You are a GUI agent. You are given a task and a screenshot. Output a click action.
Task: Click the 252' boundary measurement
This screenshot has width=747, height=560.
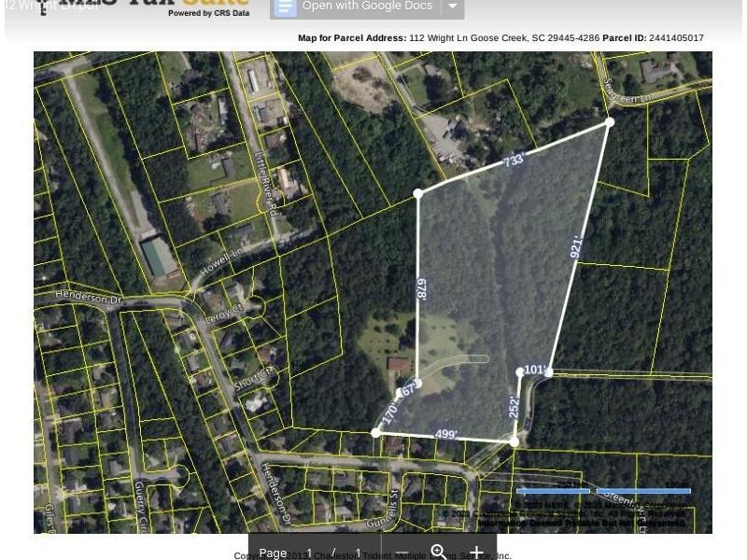click(x=514, y=407)
